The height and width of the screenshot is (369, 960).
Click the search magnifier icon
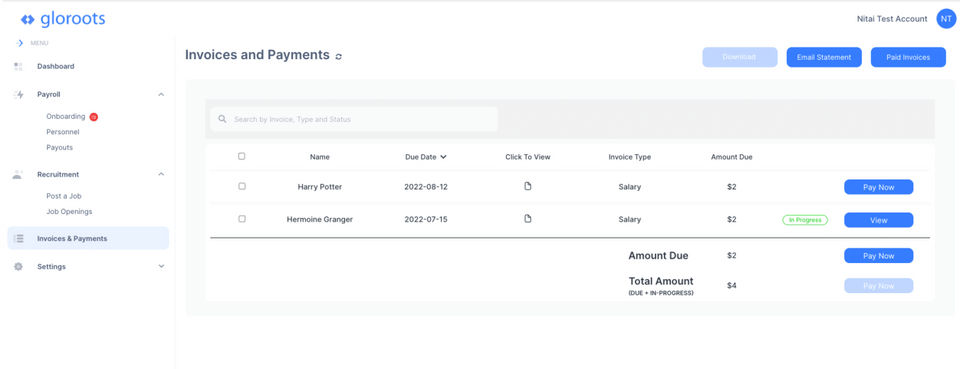222,119
